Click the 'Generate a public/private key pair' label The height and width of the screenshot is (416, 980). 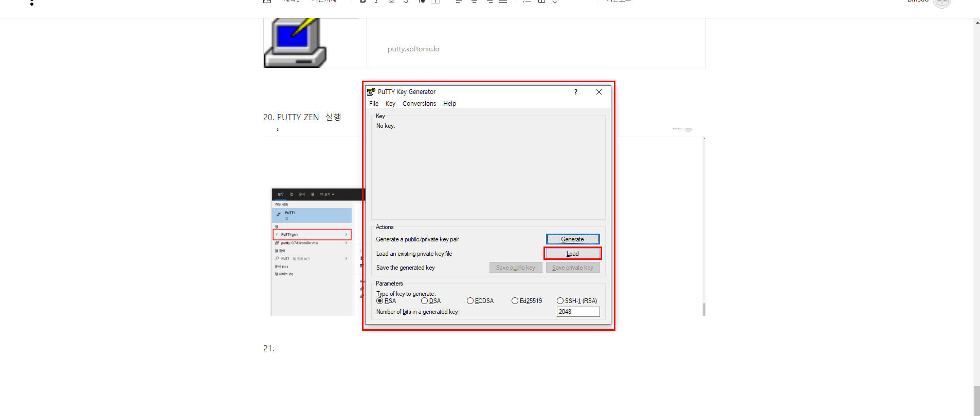click(x=418, y=239)
